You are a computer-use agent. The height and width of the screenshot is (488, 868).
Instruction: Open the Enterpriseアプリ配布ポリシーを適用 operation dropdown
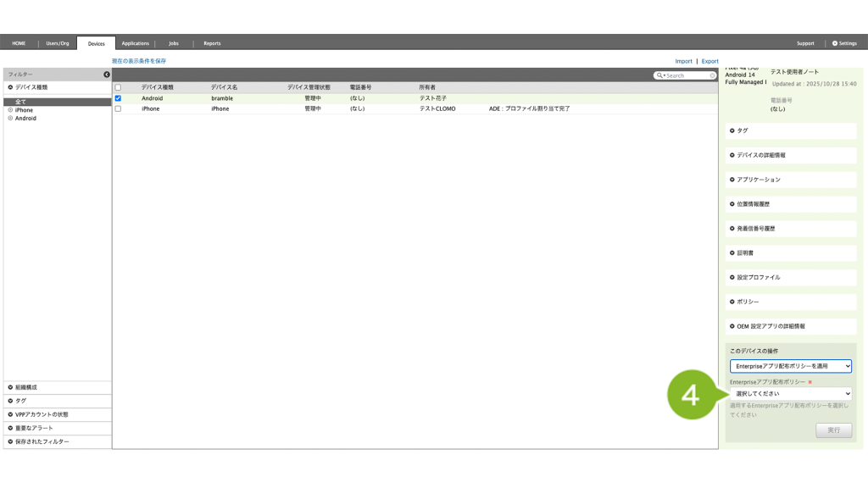coord(790,366)
